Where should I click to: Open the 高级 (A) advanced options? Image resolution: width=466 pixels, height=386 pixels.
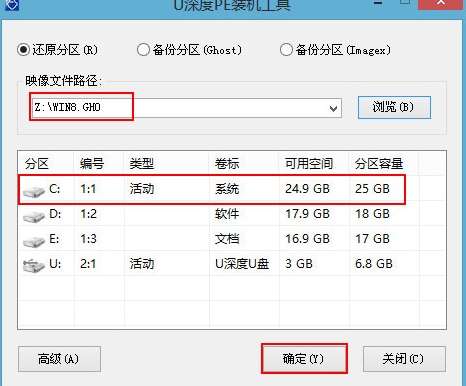coord(59,359)
